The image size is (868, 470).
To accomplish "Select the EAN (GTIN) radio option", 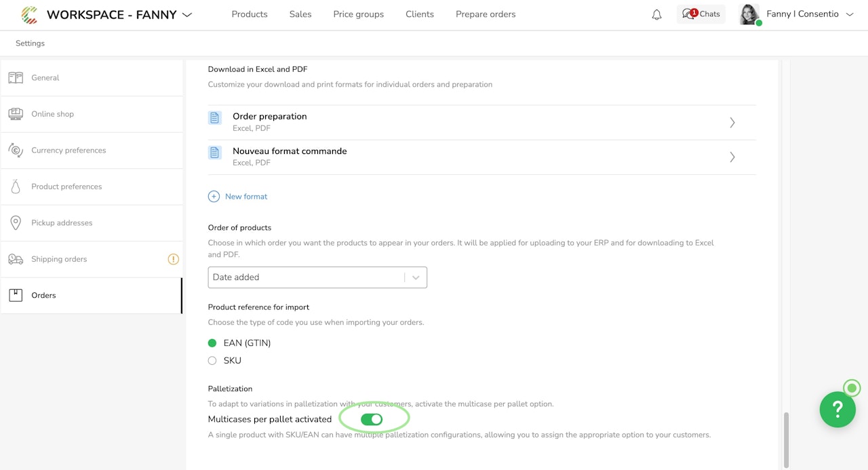I will [x=212, y=343].
